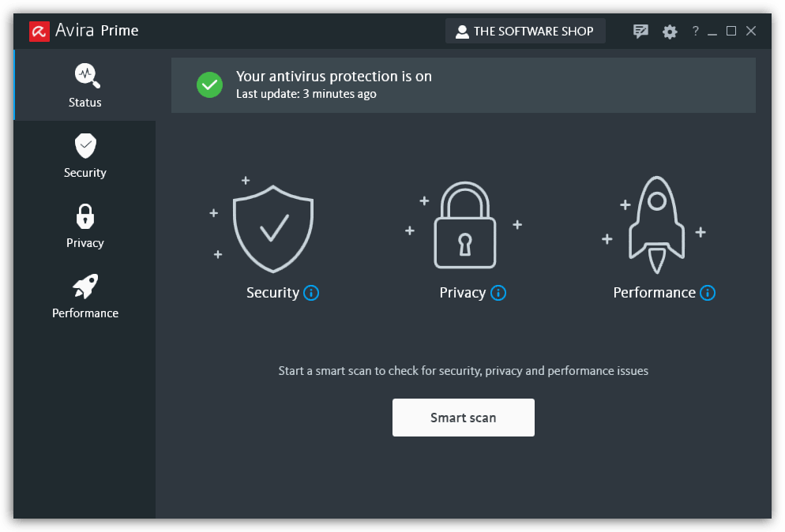Open settings via the gear icon
The width and height of the screenshot is (785, 532).
(x=670, y=32)
